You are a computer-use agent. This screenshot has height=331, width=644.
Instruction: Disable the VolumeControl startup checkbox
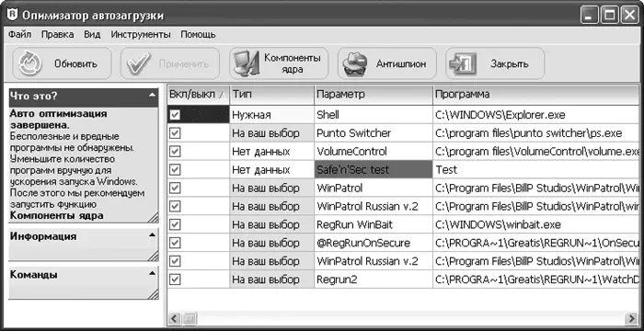coord(175,151)
